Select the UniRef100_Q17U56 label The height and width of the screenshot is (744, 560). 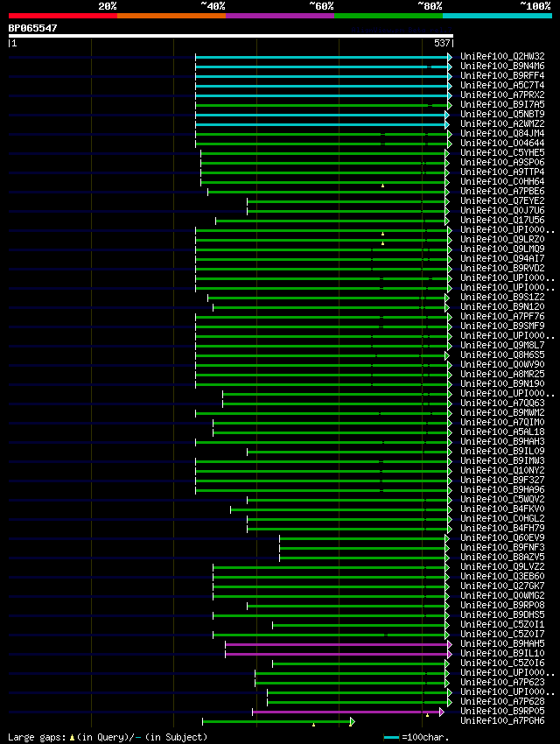[x=502, y=220]
